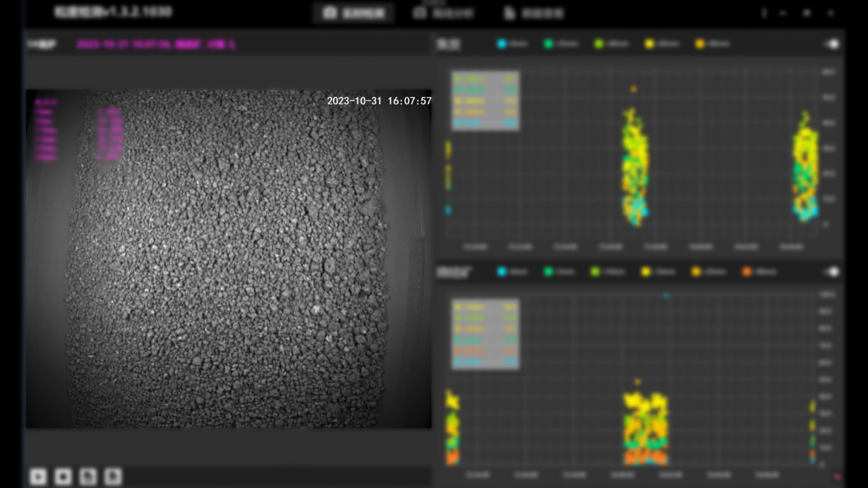Image resolution: width=868 pixels, height=488 pixels.
Task: Click the three-dot menu in title bar
Action: tap(764, 13)
